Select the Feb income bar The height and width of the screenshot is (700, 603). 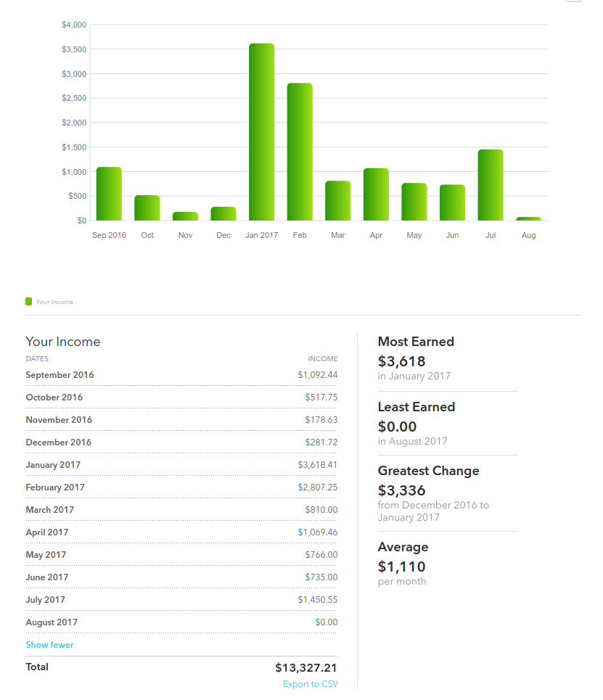[300, 152]
